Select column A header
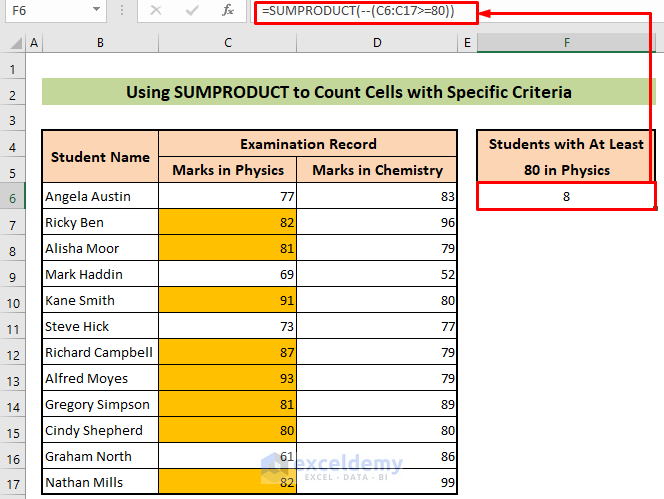The image size is (664, 499). point(34,43)
